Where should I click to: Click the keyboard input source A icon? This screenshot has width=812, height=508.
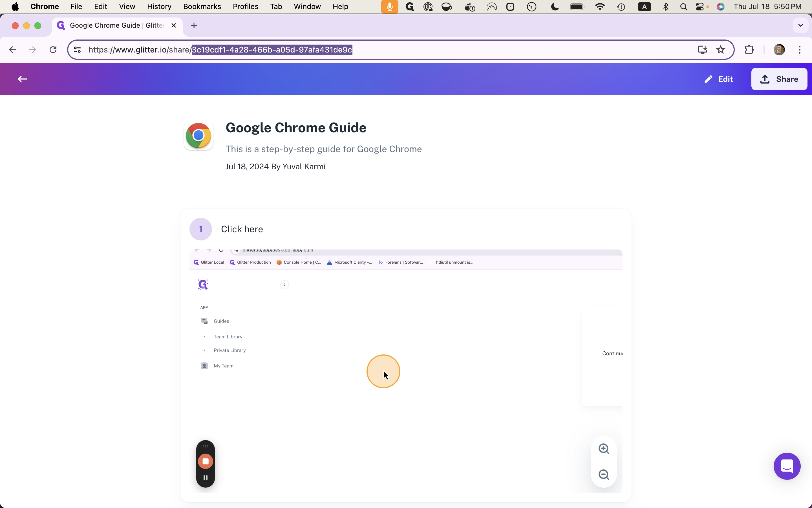[x=644, y=7]
